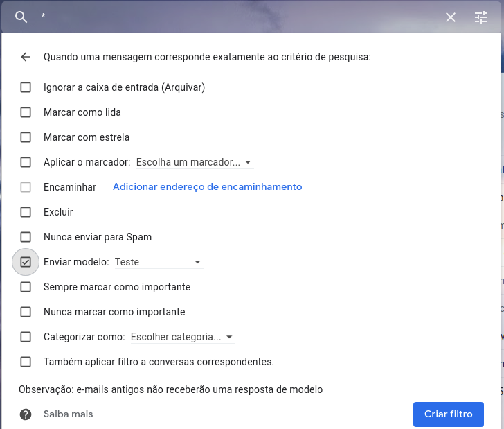
Task: Enable Nunca enviar para Spam
Action: pos(26,237)
